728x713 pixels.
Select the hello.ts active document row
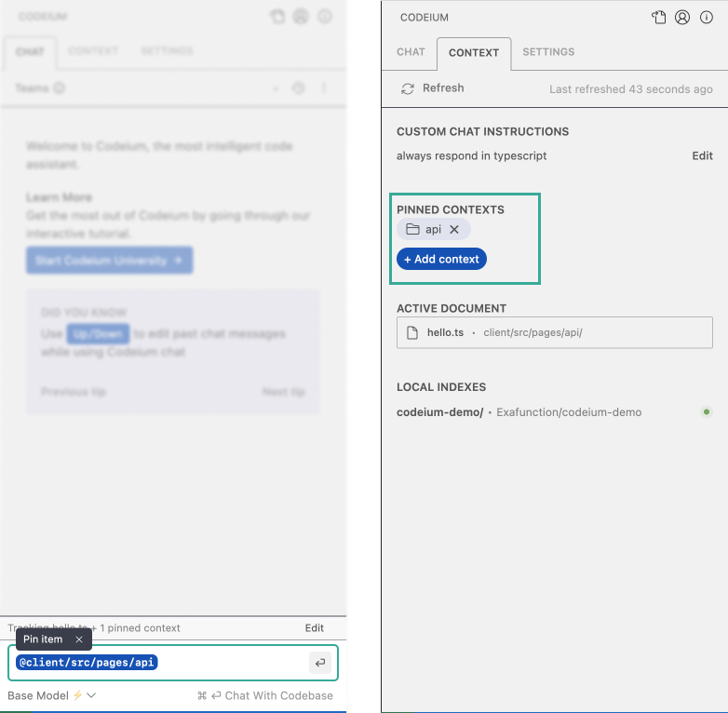click(x=554, y=333)
